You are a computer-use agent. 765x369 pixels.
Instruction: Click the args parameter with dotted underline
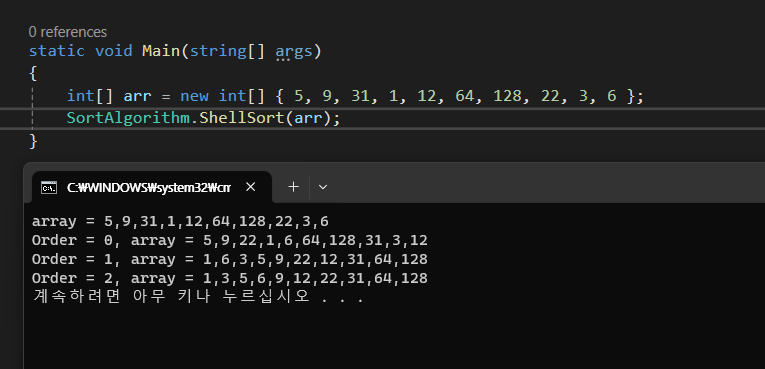pos(294,51)
